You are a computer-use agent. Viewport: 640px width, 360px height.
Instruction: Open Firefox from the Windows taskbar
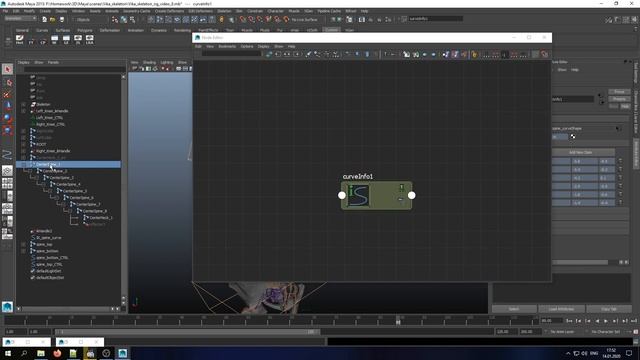[x=57, y=353]
